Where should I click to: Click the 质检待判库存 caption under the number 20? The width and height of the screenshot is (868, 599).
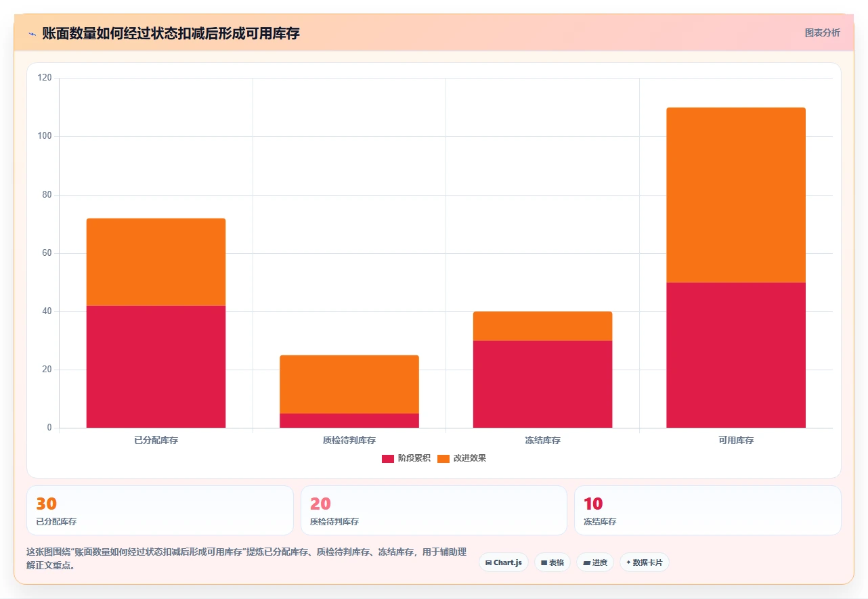point(334,522)
